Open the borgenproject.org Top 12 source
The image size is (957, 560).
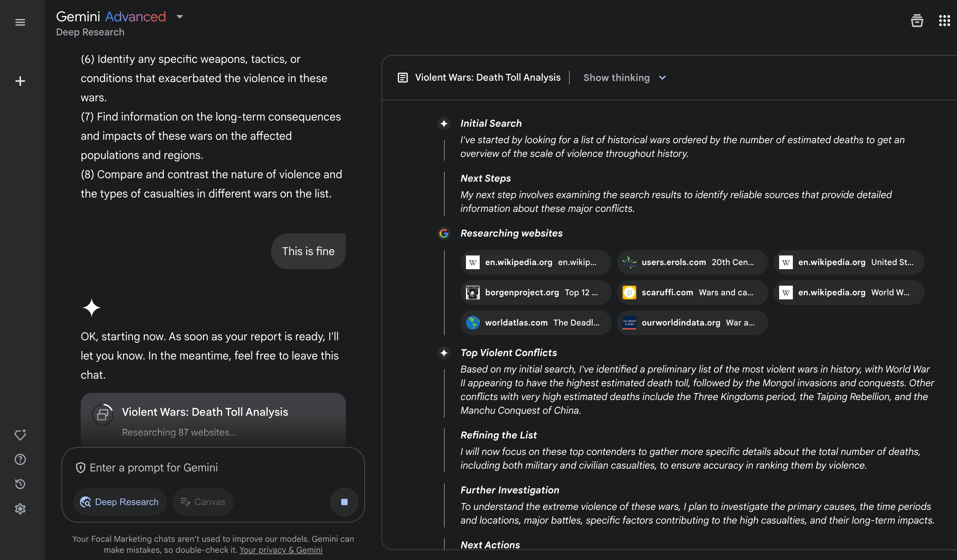535,292
